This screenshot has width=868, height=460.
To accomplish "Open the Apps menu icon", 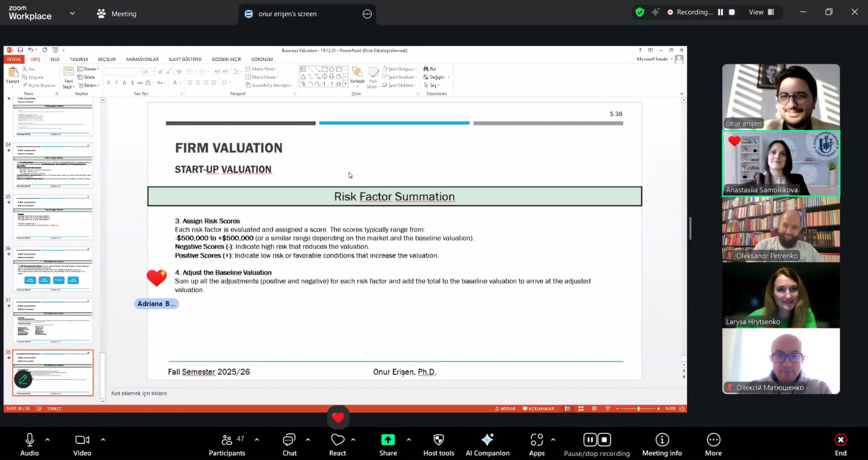I will [x=536, y=440].
